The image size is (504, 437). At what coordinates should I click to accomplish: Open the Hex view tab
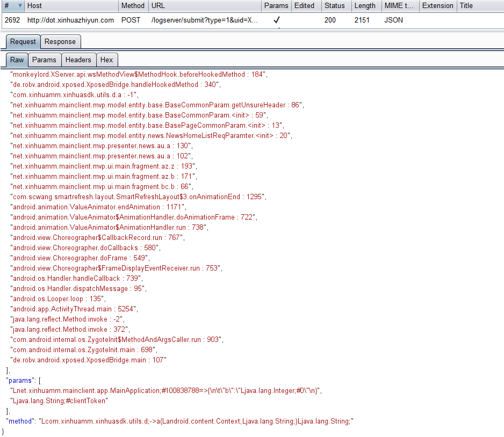[x=107, y=60]
